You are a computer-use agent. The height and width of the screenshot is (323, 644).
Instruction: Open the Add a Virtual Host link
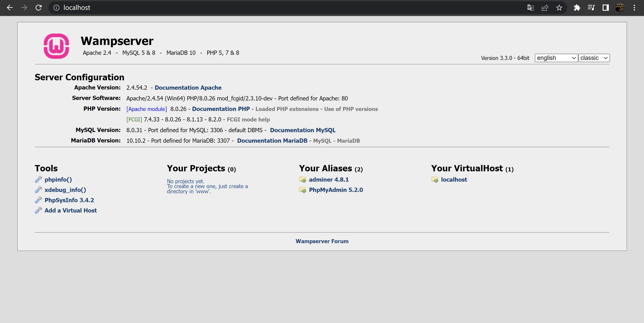(x=71, y=210)
